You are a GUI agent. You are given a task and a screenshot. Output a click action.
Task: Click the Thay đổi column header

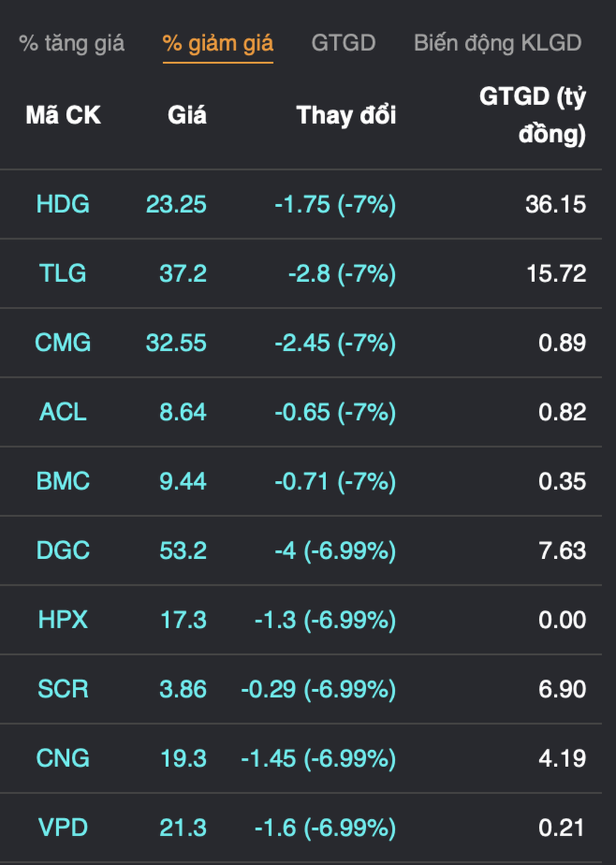coord(346,115)
